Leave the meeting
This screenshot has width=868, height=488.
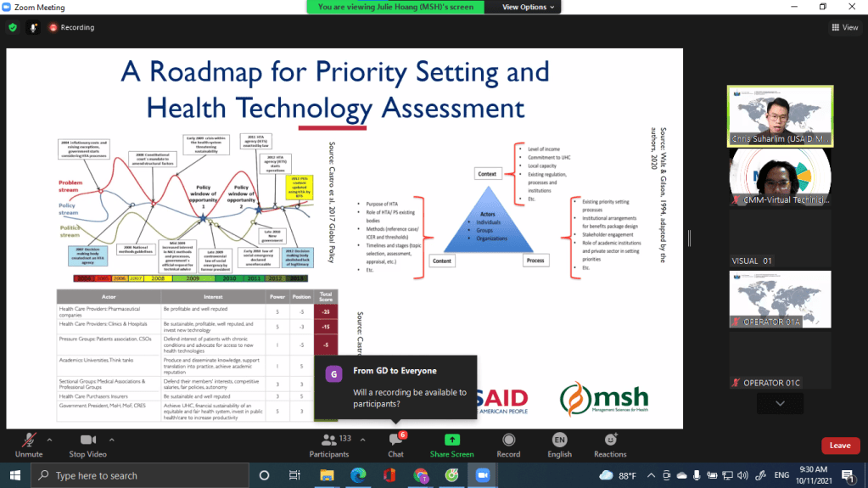point(839,446)
